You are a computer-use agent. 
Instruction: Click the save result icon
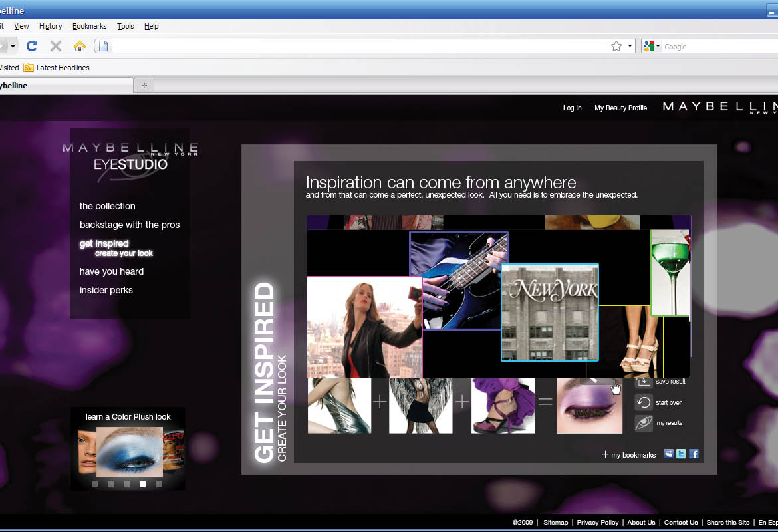[x=643, y=382]
